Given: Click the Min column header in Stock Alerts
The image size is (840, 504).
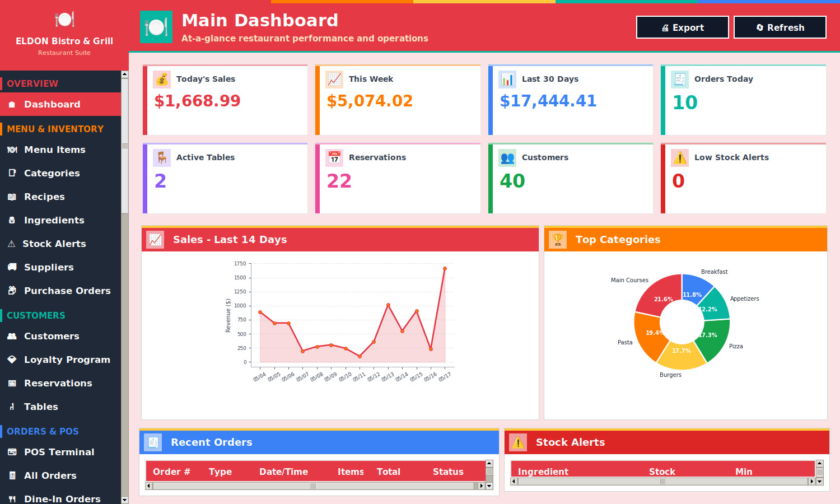Looking at the screenshot, I should [744, 472].
